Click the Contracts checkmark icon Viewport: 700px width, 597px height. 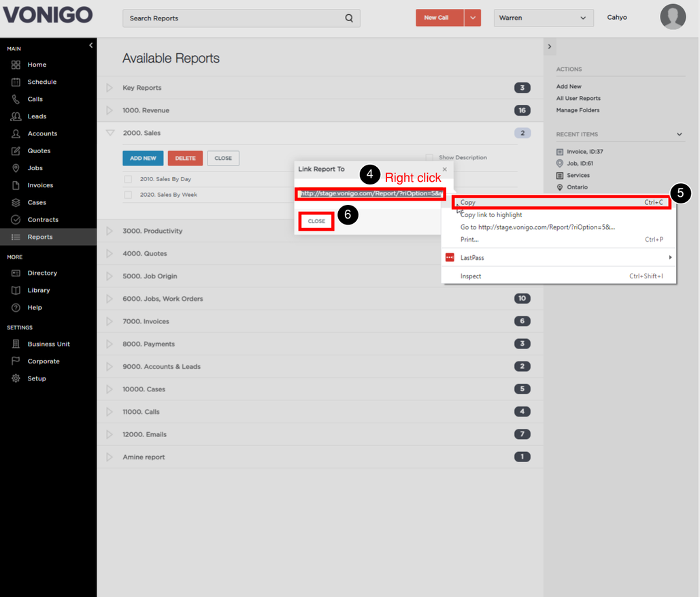click(x=16, y=219)
